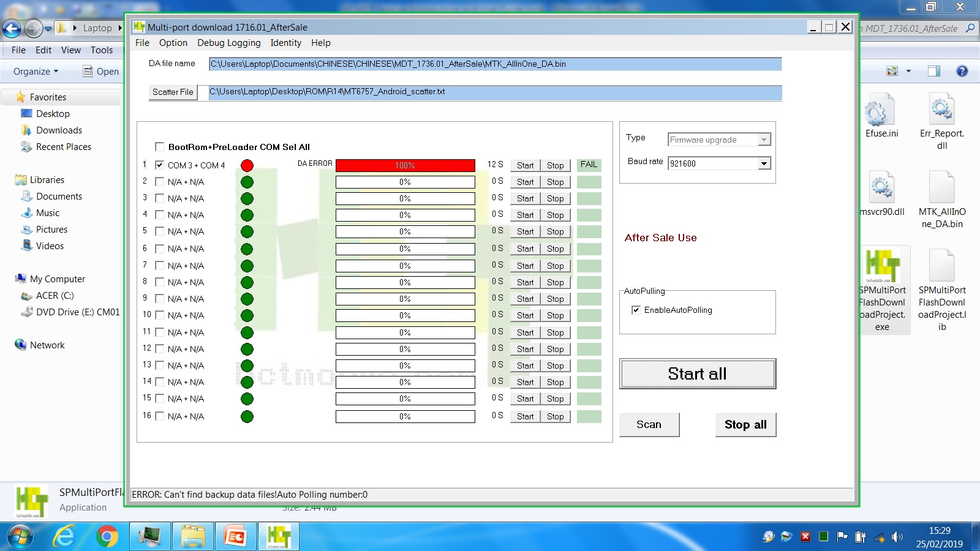Click the red 100% progress bar of port 1
The width and height of the screenshot is (980, 551).
405,165
